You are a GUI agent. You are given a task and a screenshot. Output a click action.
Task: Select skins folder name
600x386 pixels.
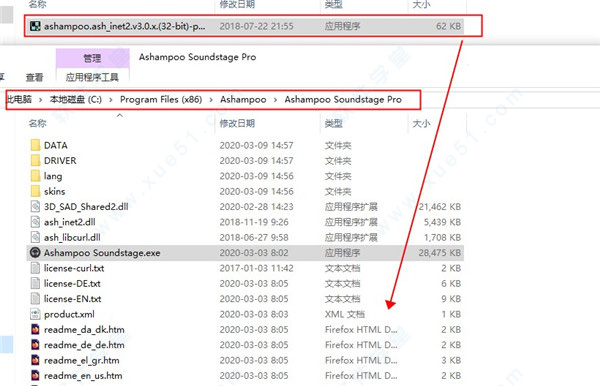pos(54,191)
